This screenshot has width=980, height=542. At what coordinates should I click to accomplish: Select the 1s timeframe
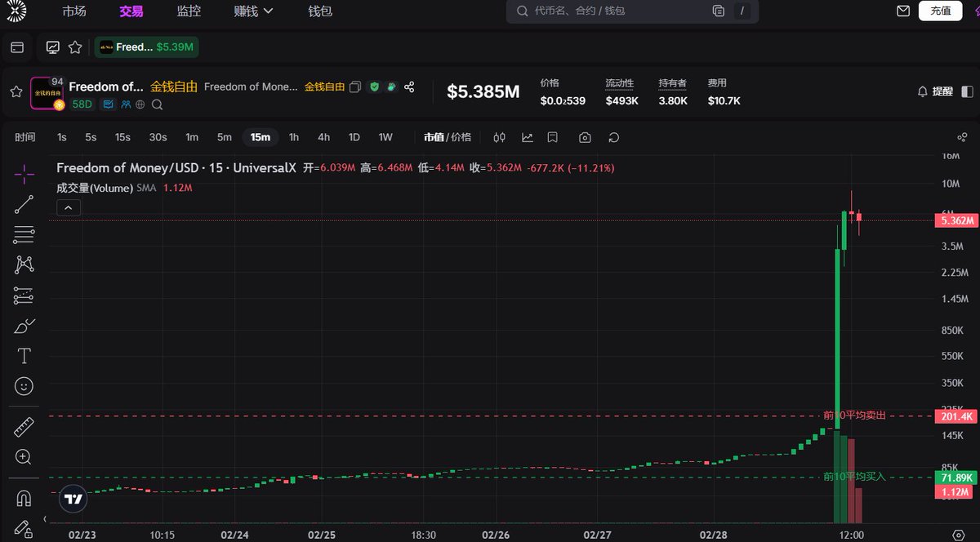click(x=62, y=137)
